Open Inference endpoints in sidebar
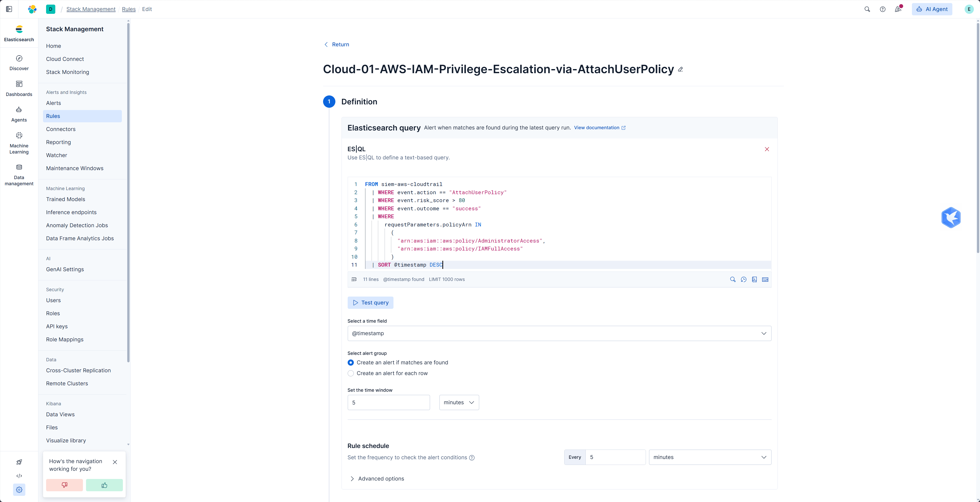980x502 pixels. click(x=71, y=212)
